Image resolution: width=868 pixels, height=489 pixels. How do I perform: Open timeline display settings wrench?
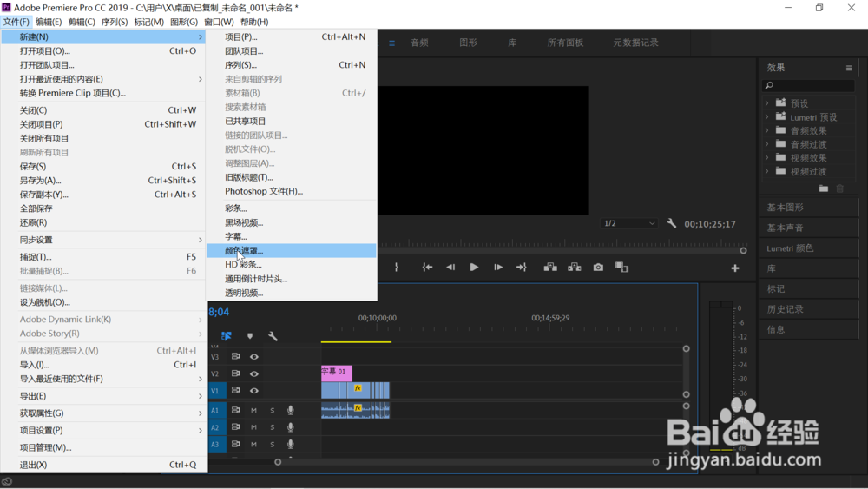pyautogui.click(x=273, y=336)
